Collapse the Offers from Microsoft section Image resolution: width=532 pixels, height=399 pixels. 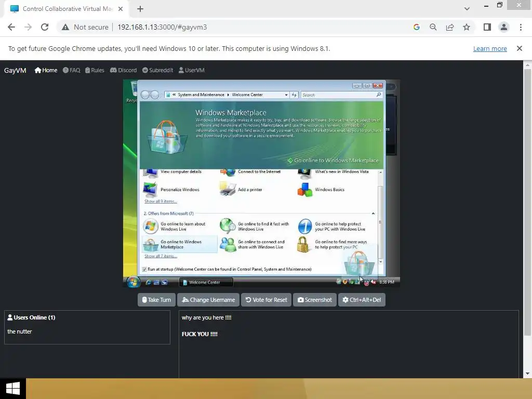point(373,214)
